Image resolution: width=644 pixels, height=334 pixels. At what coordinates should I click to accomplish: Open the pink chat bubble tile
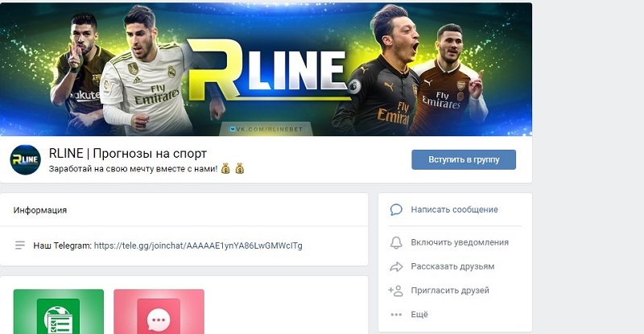pyautogui.click(x=159, y=311)
